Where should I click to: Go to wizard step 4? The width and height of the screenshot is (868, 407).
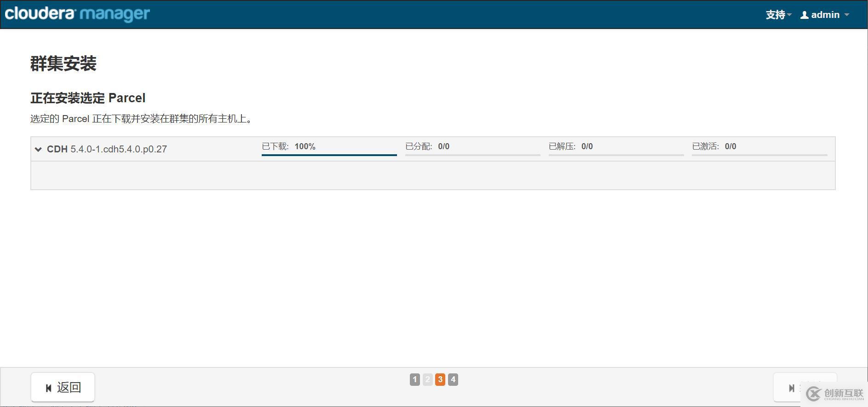pos(453,379)
